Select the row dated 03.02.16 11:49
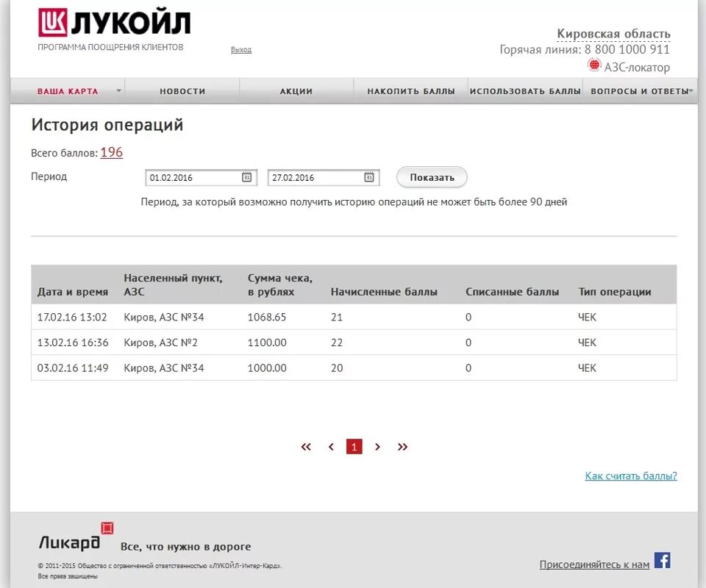This screenshot has width=706, height=588. point(354,367)
